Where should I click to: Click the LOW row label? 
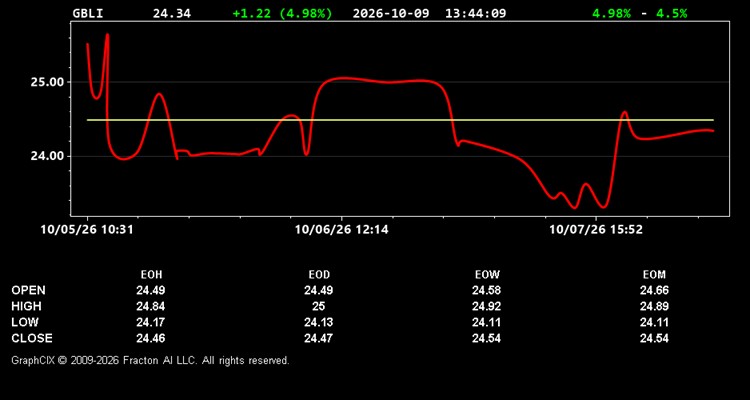25,322
